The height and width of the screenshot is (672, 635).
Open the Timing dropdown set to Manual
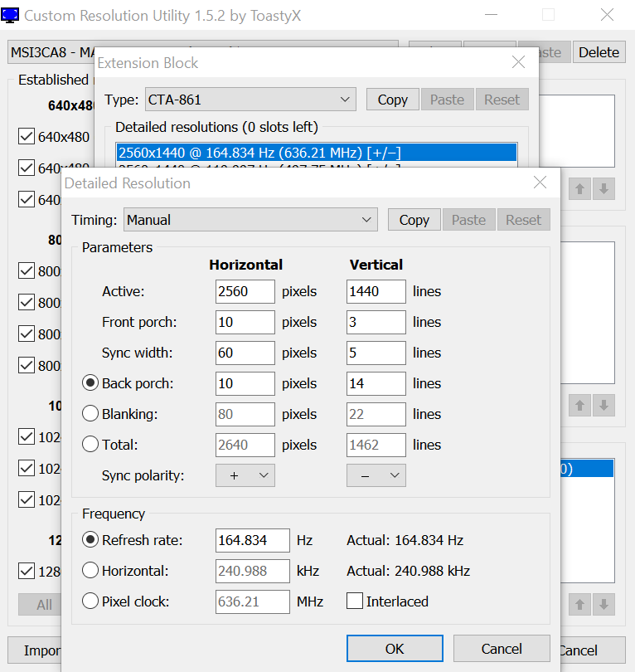pyautogui.click(x=250, y=220)
